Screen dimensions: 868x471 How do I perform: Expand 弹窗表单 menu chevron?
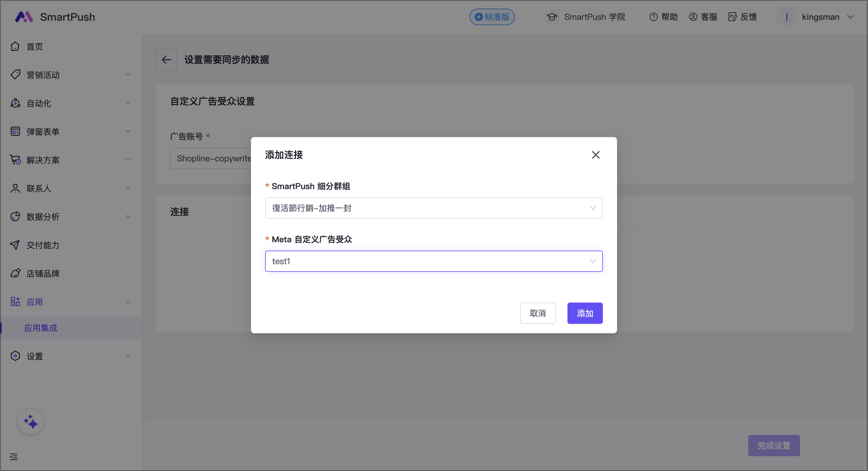128,131
